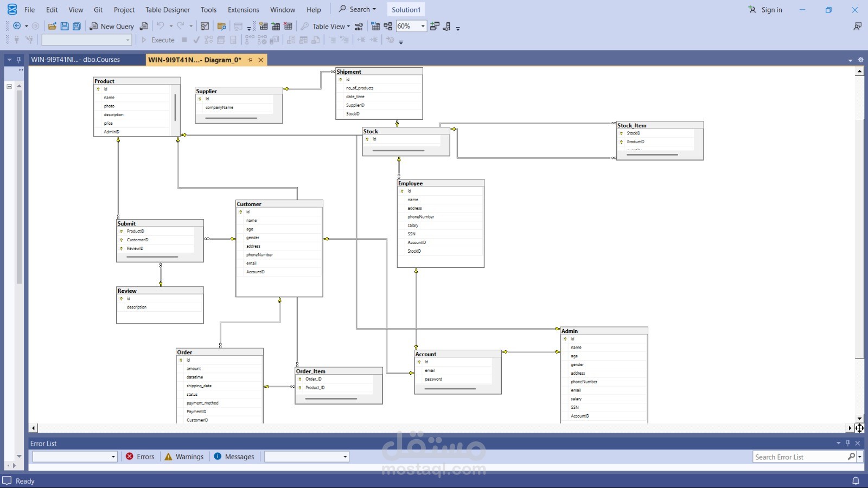868x488 pixels.
Task: Open the Search dropdown in the title bar
Action: point(358,9)
